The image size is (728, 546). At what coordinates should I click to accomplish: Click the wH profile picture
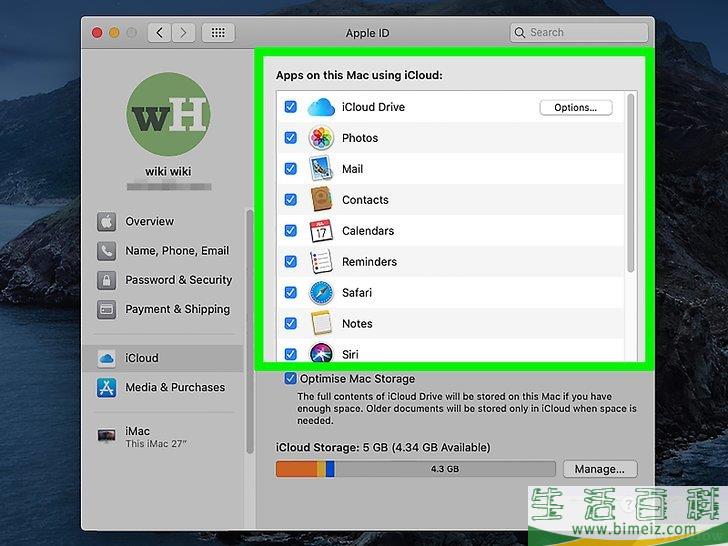click(x=168, y=114)
